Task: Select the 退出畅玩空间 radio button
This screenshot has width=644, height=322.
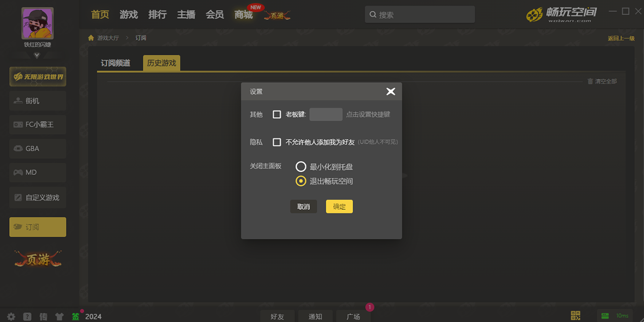Action: tap(301, 181)
